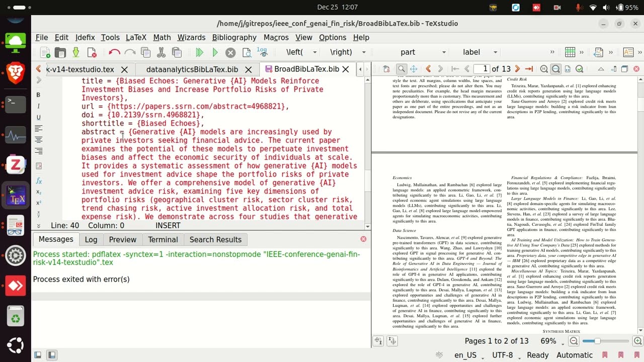
Task: Open the File menu
Action: pos(42,37)
